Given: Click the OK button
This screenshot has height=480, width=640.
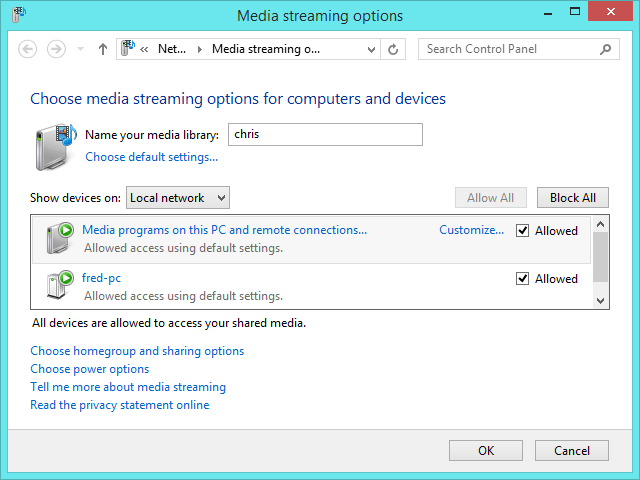Looking at the screenshot, I should (x=486, y=451).
